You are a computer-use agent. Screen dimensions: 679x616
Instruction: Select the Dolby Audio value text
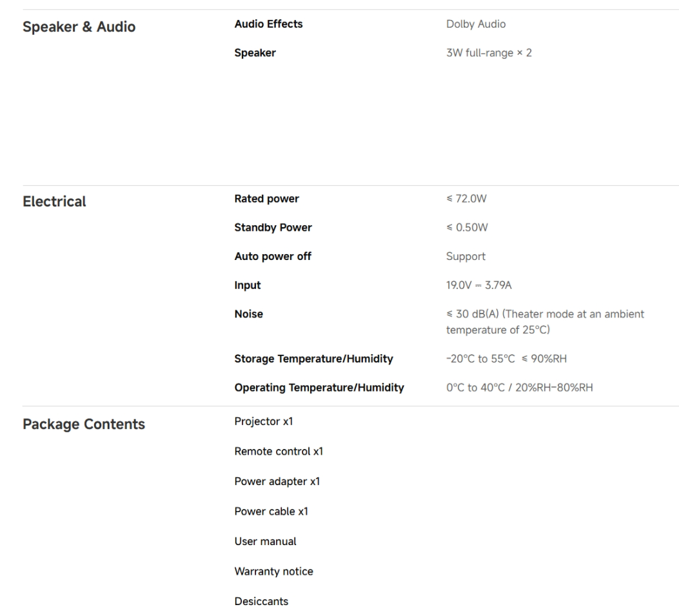click(x=476, y=25)
